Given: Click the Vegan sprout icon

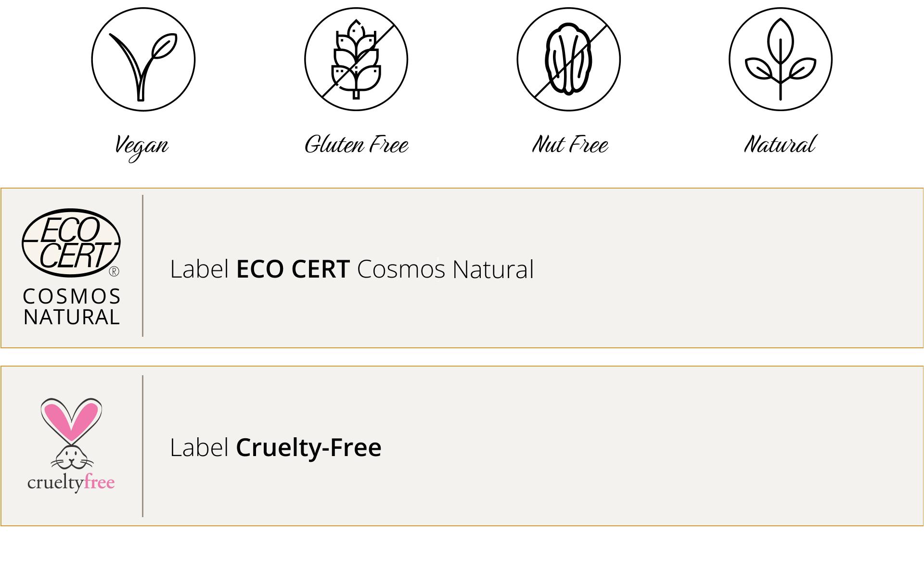Looking at the screenshot, I should pos(143,59).
